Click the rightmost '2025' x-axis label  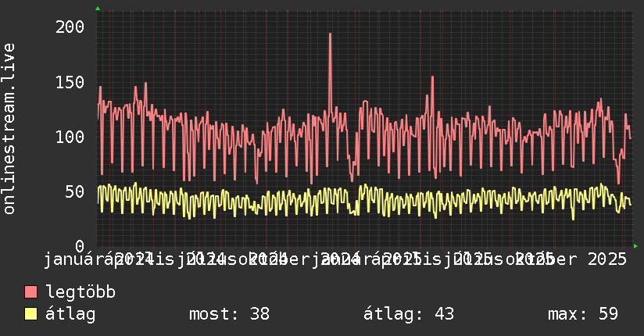[x=607, y=259]
